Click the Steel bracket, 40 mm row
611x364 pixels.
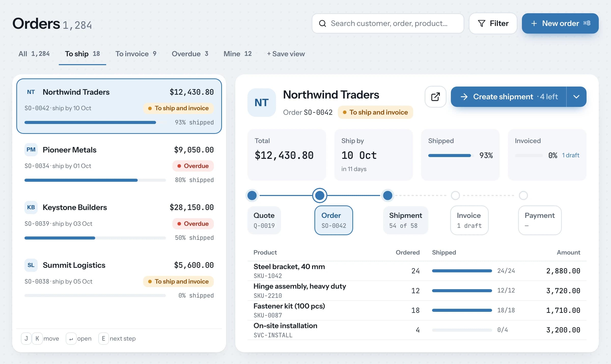[x=417, y=271]
